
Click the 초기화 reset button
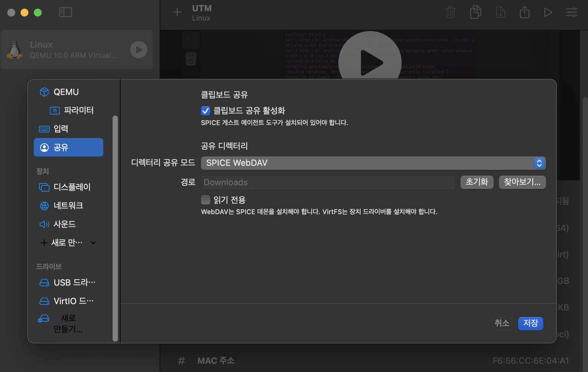[477, 182]
